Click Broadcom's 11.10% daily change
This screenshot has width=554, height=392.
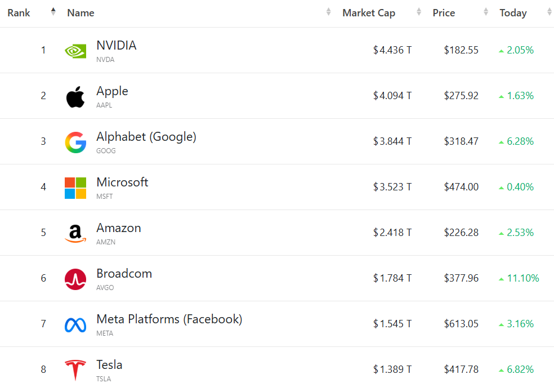click(x=522, y=278)
